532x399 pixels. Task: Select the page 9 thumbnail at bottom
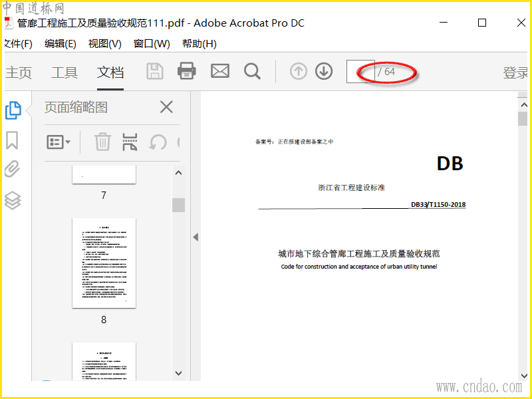[104, 361]
